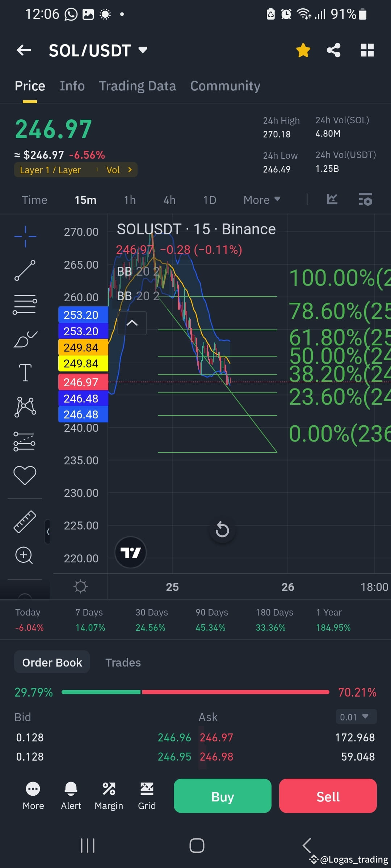Image resolution: width=391 pixels, height=868 pixels.
Task: Tap the green Buy button
Action: pos(223,796)
